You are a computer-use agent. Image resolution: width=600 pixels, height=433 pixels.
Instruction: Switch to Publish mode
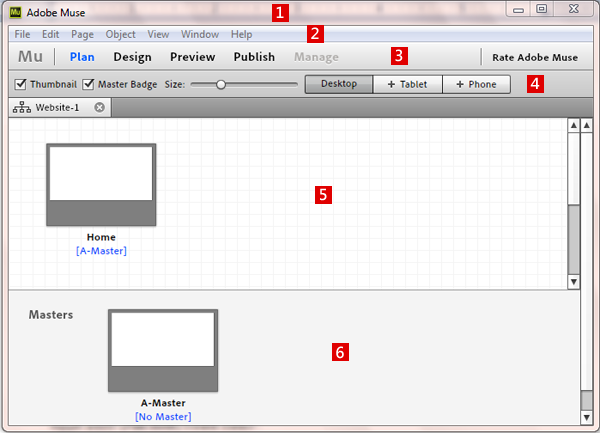254,57
